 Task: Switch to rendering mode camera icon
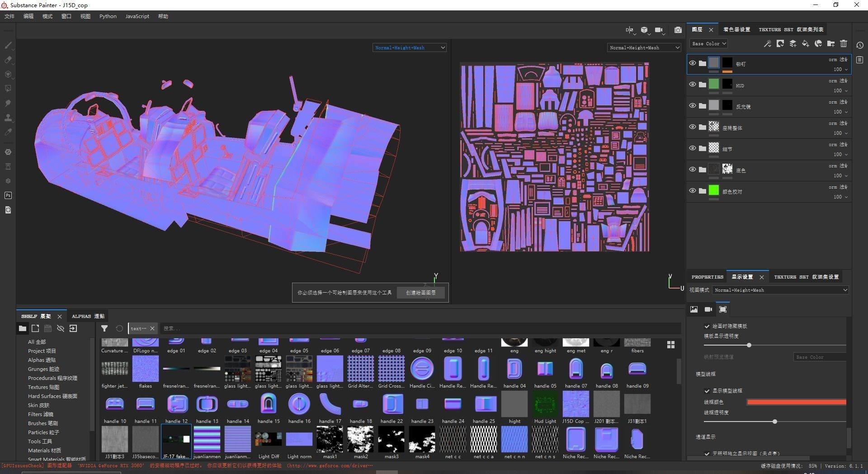(678, 30)
